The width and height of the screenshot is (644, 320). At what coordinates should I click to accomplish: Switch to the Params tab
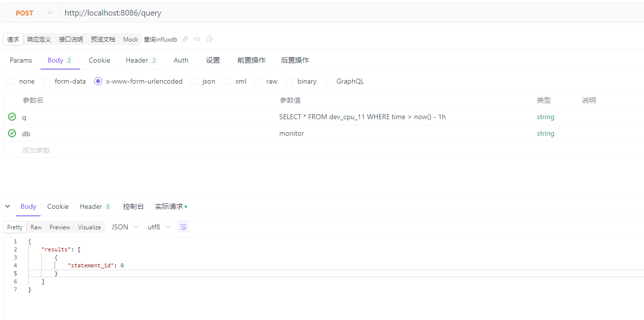click(x=21, y=60)
